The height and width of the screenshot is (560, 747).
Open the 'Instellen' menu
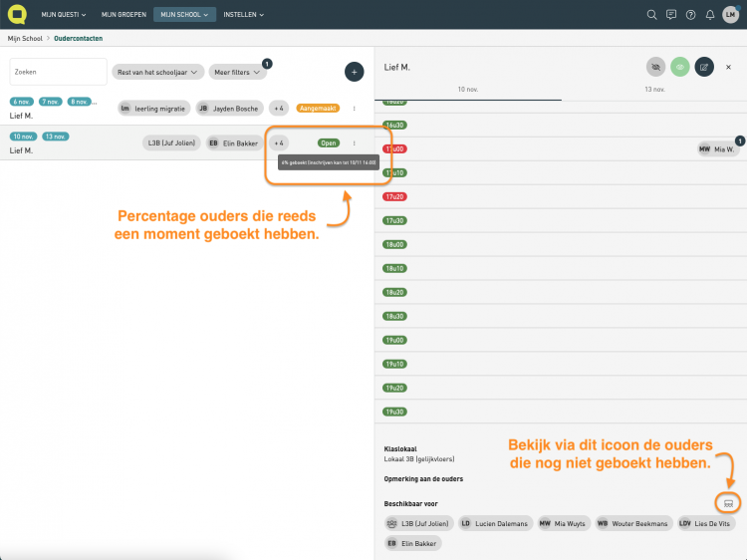(244, 15)
